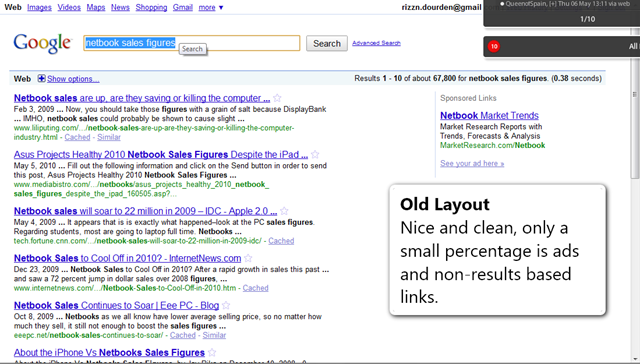Open the Google logo homepage
The image size is (640, 364).
[42, 43]
